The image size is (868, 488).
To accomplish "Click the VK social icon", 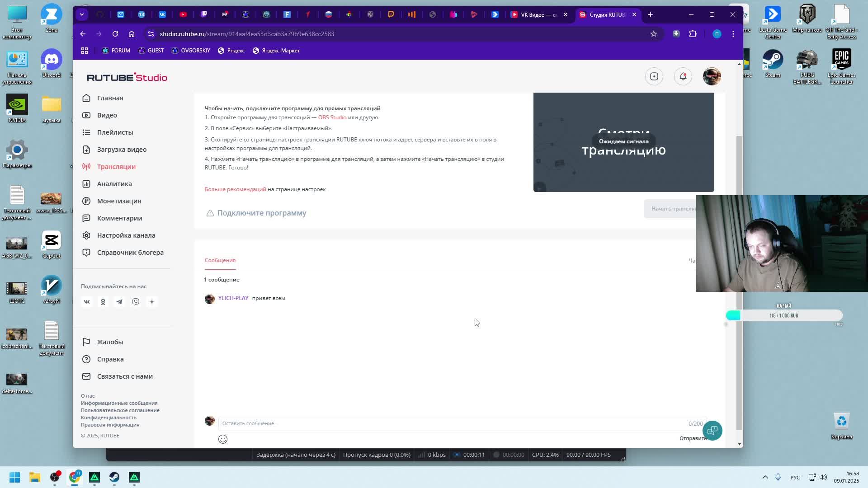I will tap(87, 302).
